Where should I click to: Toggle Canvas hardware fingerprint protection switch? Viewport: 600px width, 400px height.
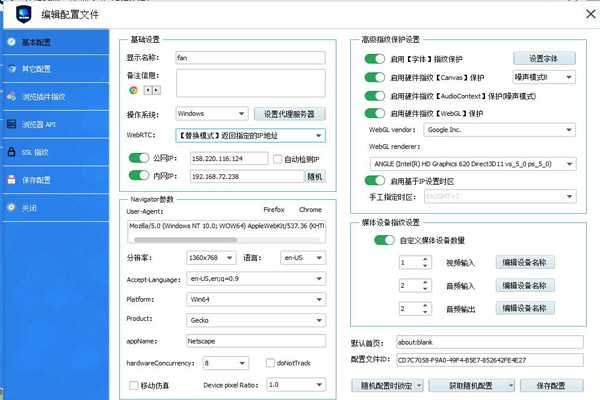pyautogui.click(x=375, y=77)
